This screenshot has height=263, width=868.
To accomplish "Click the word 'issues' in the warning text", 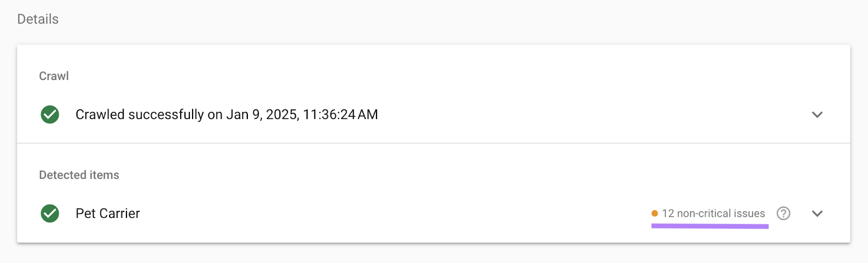I will coord(749,214).
